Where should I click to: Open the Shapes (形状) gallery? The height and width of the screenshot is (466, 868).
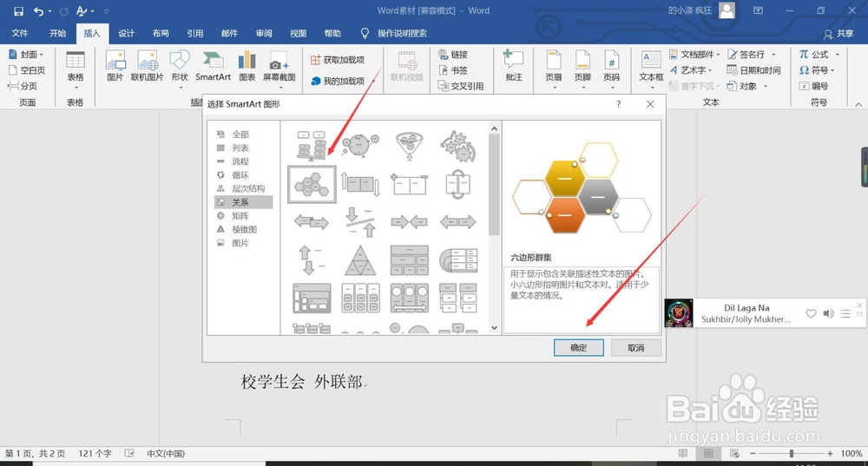pyautogui.click(x=180, y=69)
